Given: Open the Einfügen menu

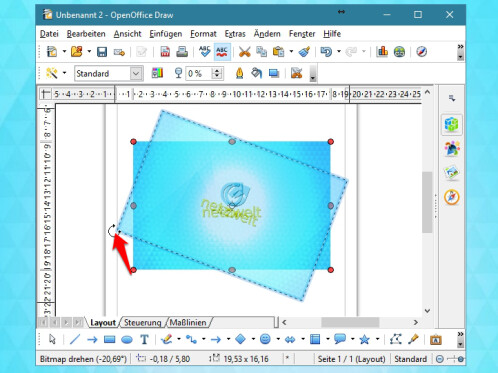Looking at the screenshot, I should tap(166, 34).
